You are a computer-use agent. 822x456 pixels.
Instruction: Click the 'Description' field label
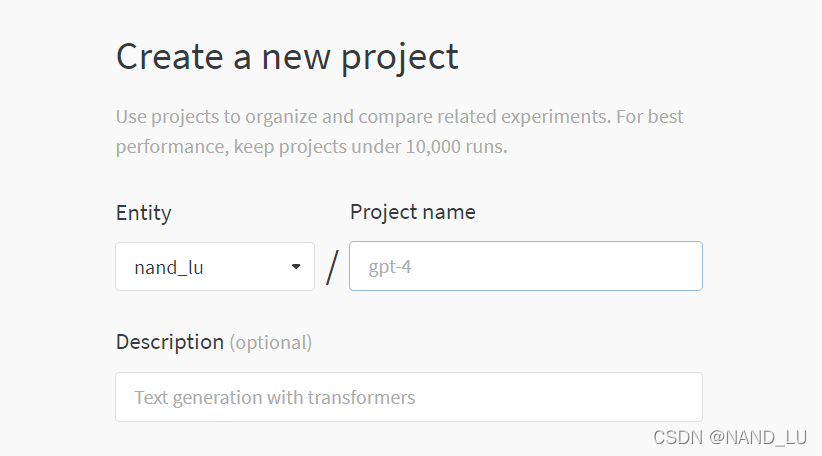click(169, 342)
